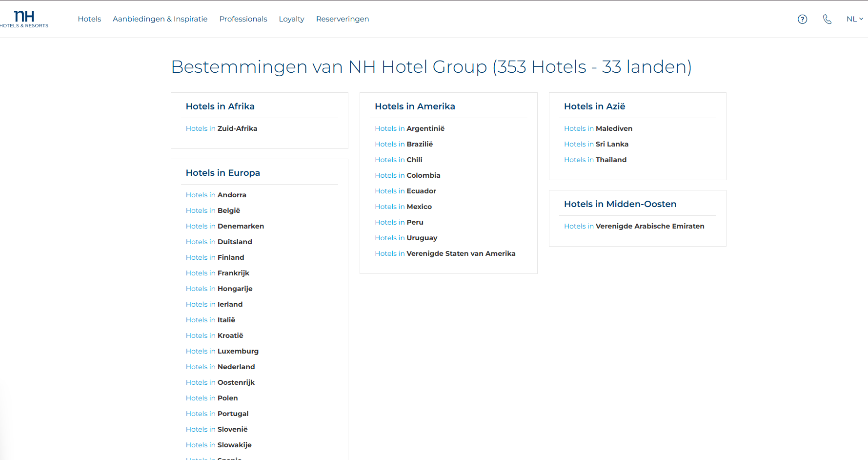This screenshot has height=460, width=868.
Task: Visit Hotels in Ierland
Action: (x=214, y=304)
